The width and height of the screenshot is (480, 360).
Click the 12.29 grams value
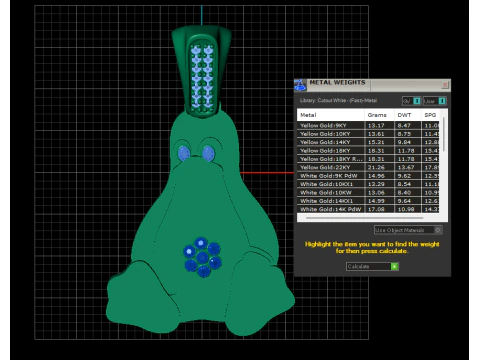tap(376, 184)
